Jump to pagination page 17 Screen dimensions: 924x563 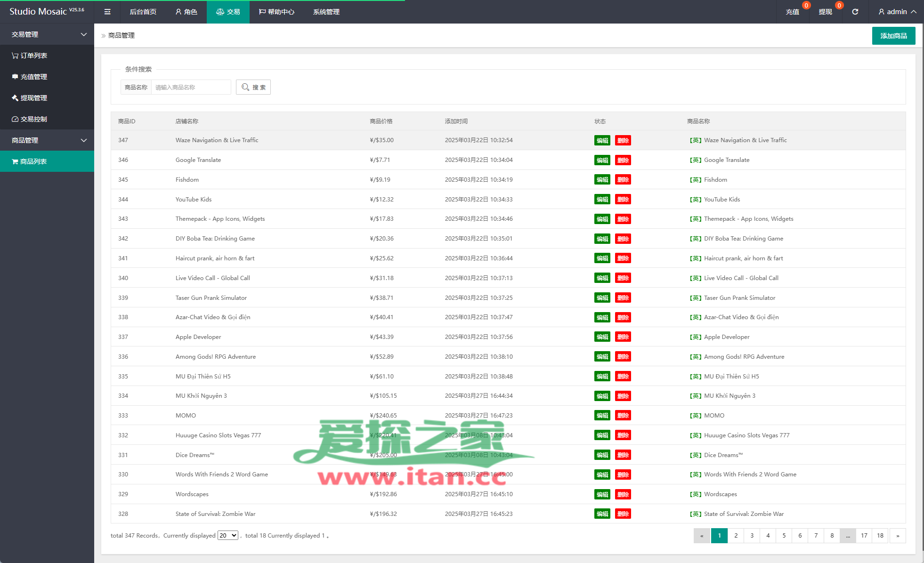pos(864,536)
